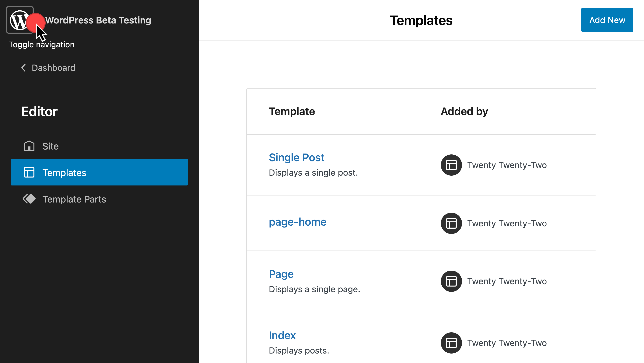Click the Site home icon
Viewport: 644px width, 363px height.
(x=29, y=146)
